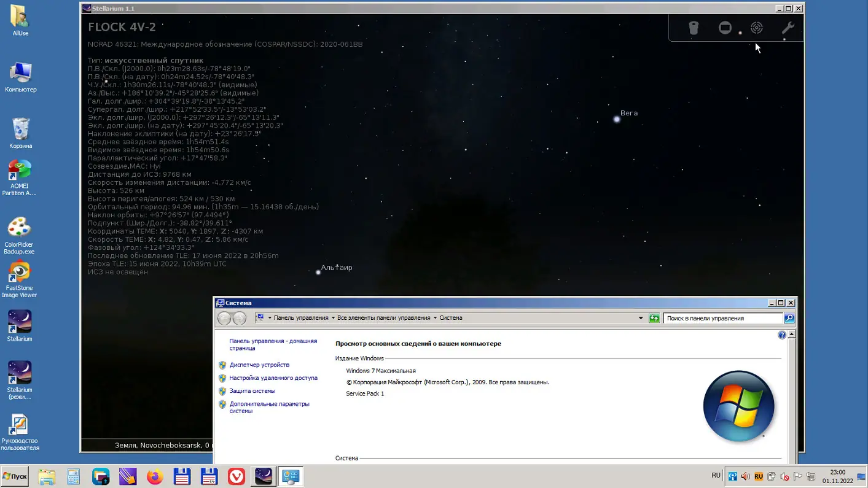Select the target tracking icon in Stellarium

tap(756, 28)
